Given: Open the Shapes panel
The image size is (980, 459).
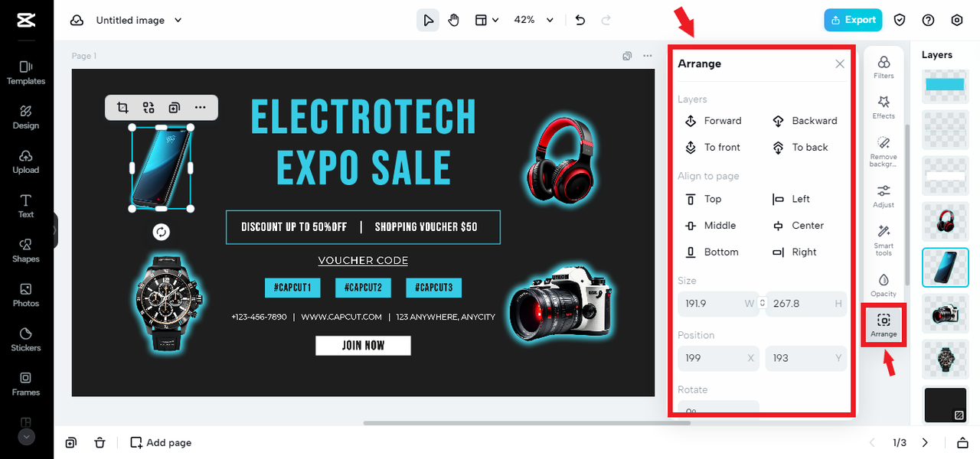Looking at the screenshot, I should tap(26, 250).
